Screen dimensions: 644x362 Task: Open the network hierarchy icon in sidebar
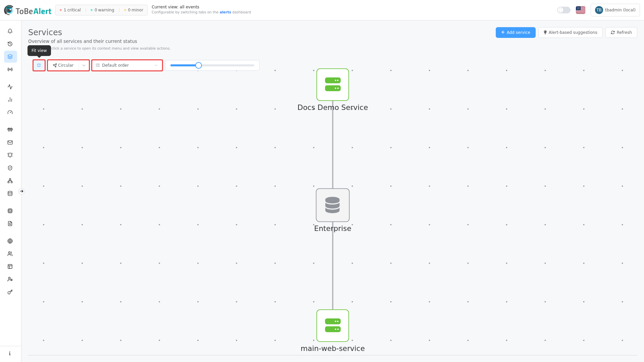point(10,181)
